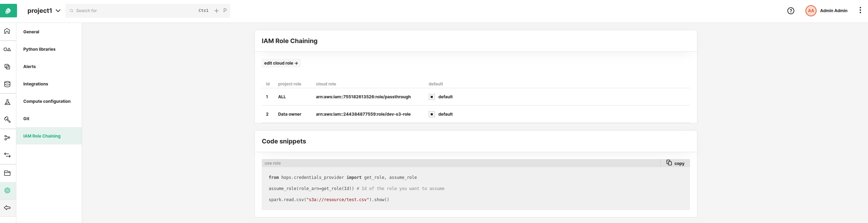Click the Admin Admin user avatar

coord(811,11)
